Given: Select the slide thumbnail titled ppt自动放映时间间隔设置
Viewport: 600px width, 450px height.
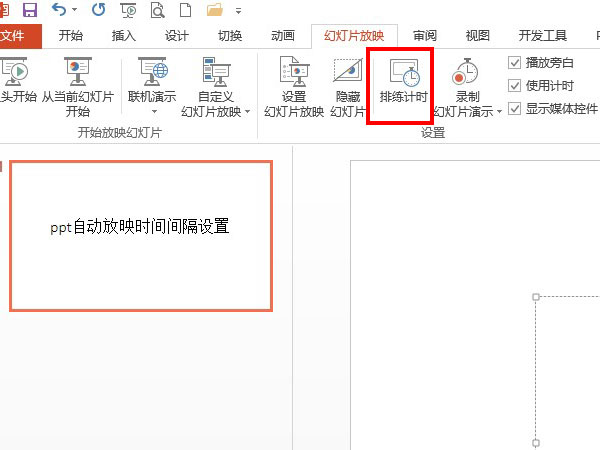Looking at the screenshot, I should tap(140, 236).
